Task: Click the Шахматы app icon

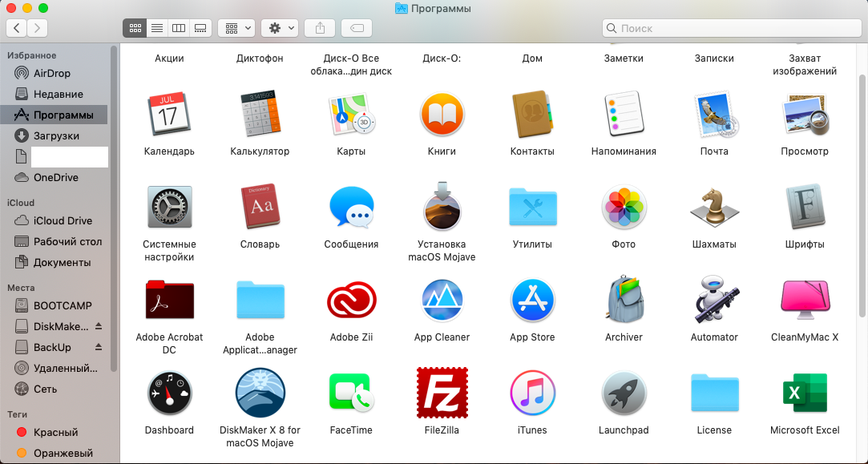Action: coord(714,208)
